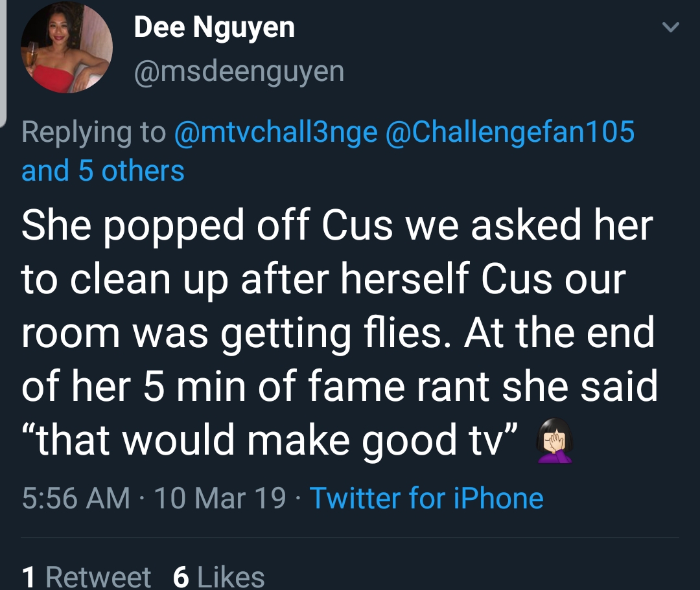700x590 pixels.
Task: View the 1 Retweet list
Action: point(86,577)
